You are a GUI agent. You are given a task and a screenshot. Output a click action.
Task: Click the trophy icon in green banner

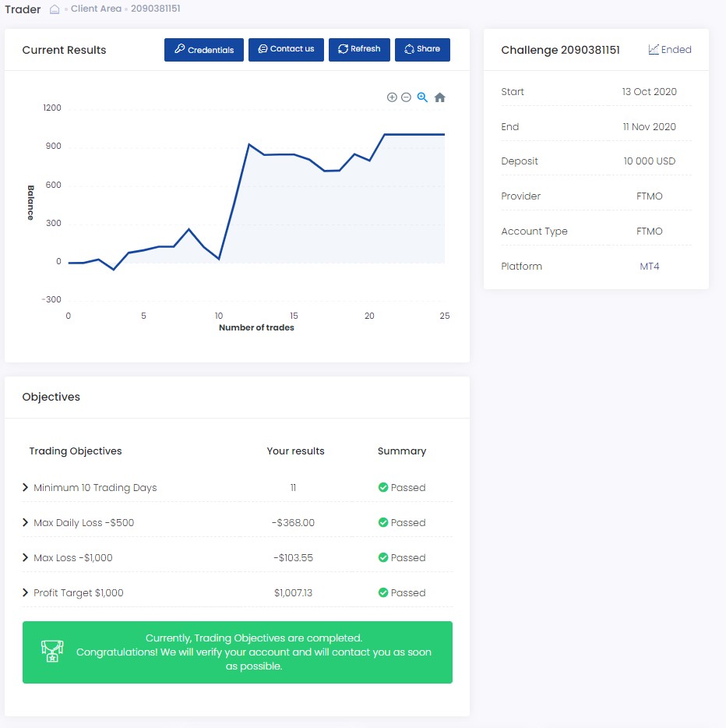(x=52, y=652)
